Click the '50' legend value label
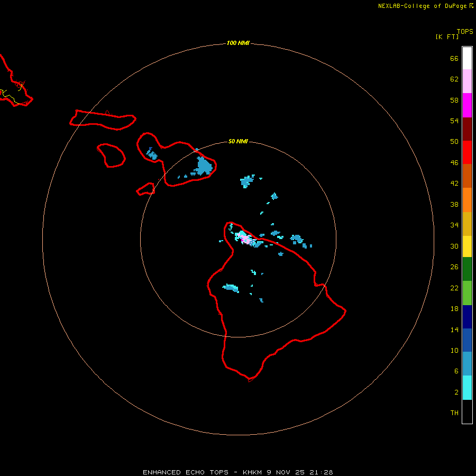The width and height of the screenshot is (476, 476). click(x=454, y=142)
